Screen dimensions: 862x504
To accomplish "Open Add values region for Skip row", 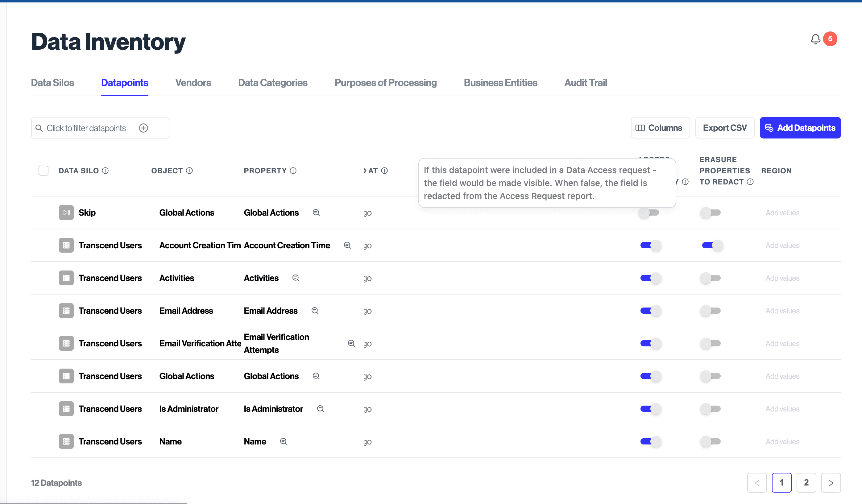I will (x=782, y=213).
